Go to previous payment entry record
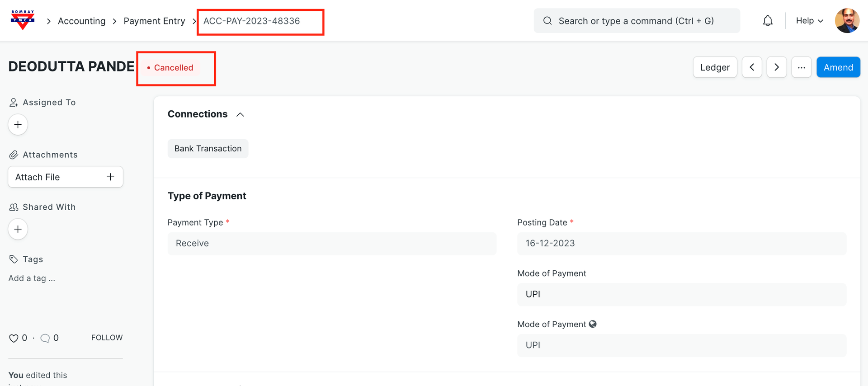 click(752, 67)
